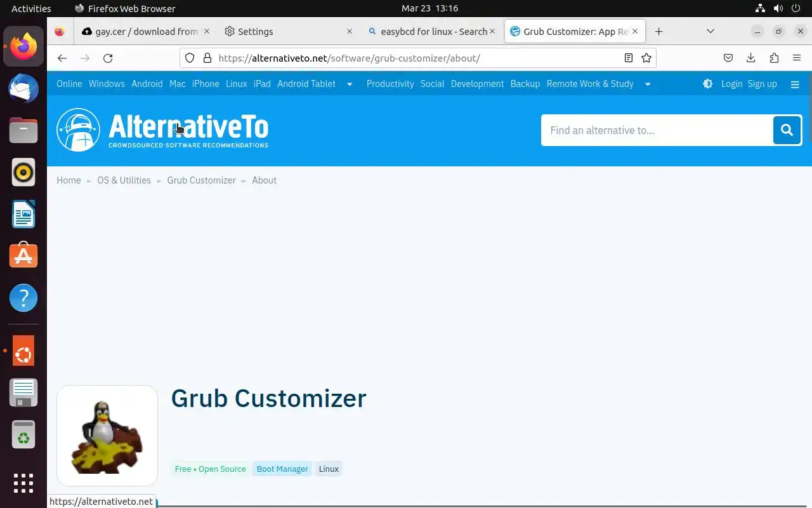The image size is (812, 508).
Task: Switch to the Settings tab
Action: (290, 31)
